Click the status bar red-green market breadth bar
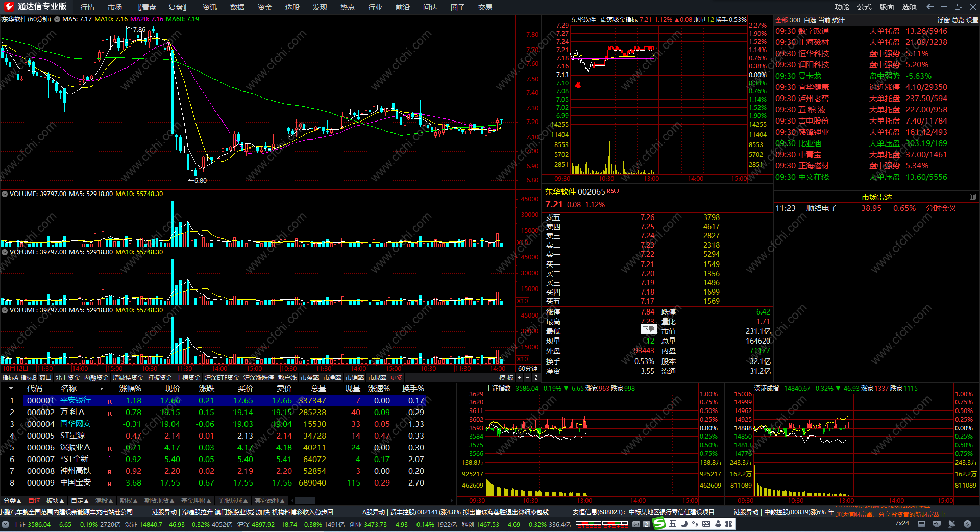Image resolution: width=980 pixels, height=532 pixels. [x=601, y=524]
